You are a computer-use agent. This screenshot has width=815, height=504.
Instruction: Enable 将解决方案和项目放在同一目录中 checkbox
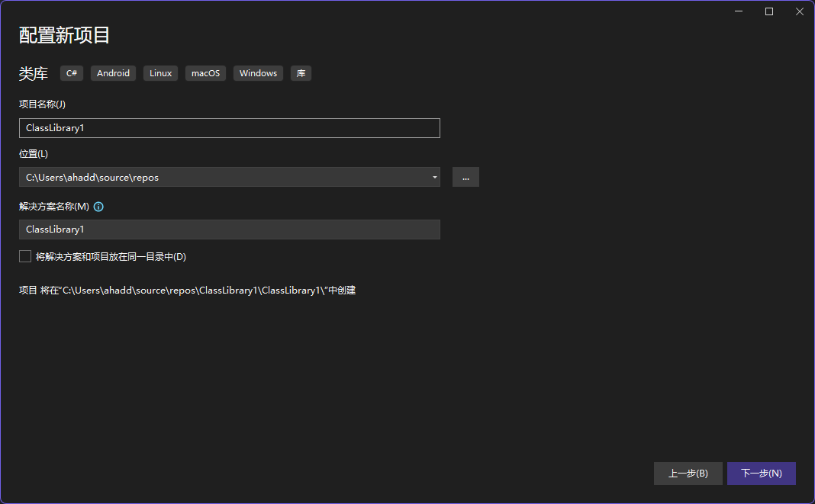point(25,257)
